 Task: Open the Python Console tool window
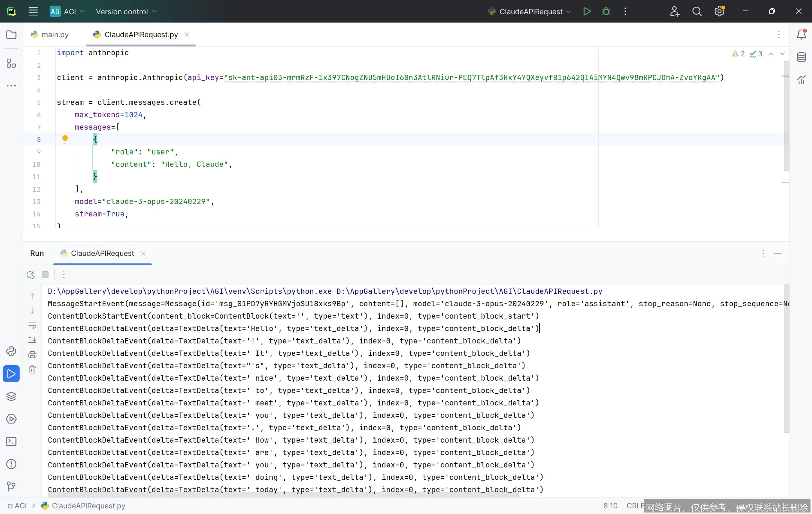[11, 351]
